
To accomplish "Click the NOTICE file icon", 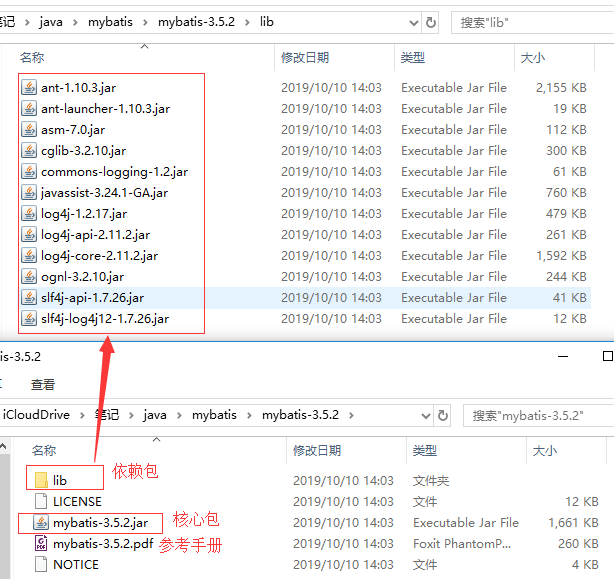I will point(41,565).
